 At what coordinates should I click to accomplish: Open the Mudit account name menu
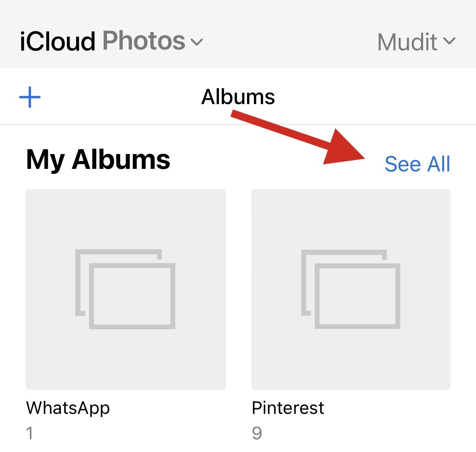pyautogui.click(x=407, y=42)
